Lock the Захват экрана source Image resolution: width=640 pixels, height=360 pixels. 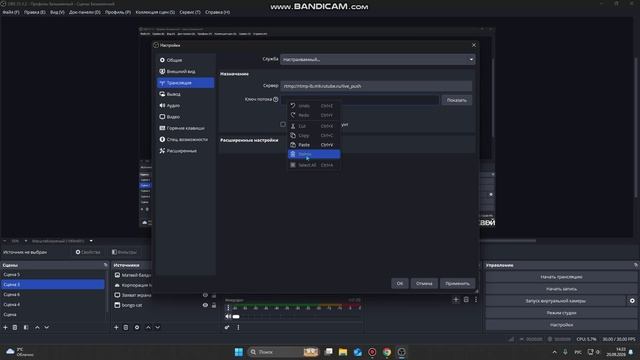[214, 295]
